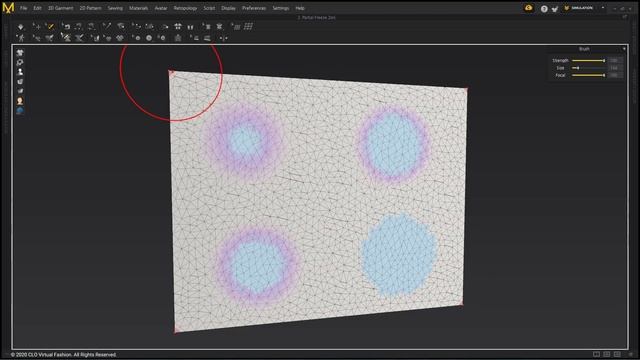
Task: Click the yellow cloud icon in title bar
Action: point(529,8)
